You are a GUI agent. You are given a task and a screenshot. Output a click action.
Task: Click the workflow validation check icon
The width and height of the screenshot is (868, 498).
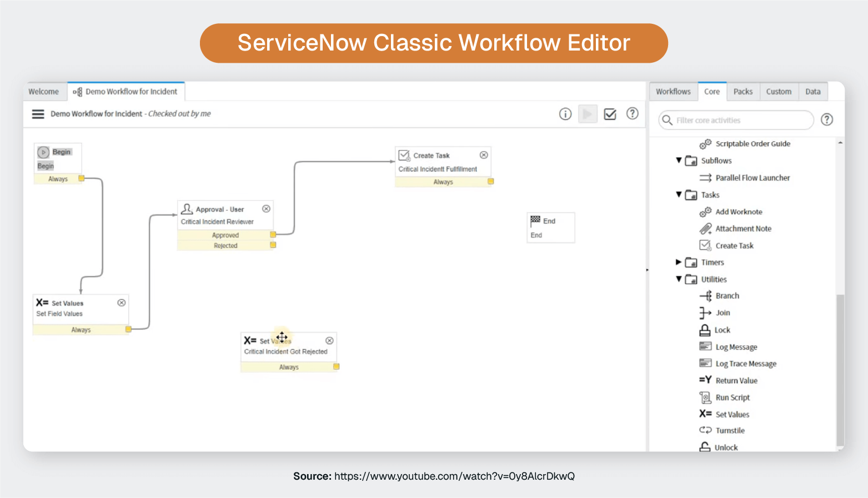[x=610, y=114]
